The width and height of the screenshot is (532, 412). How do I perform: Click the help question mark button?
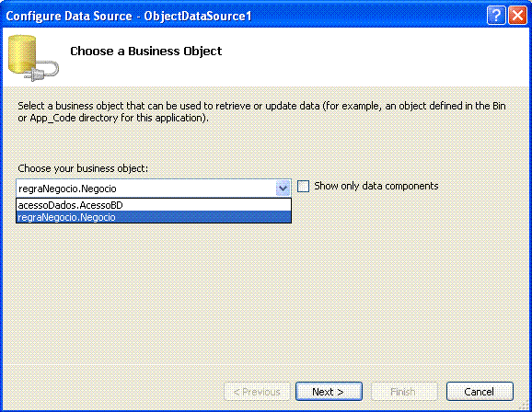pos(496,16)
